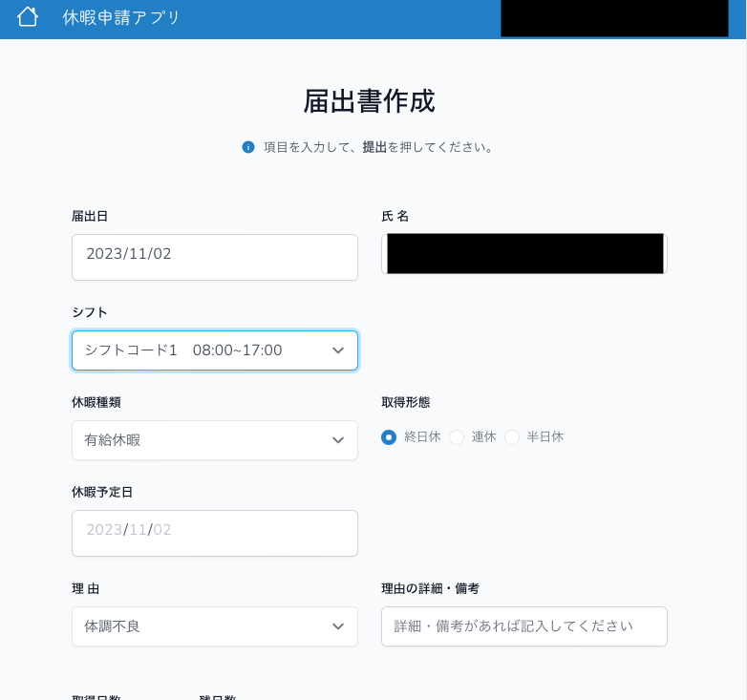Click the home icon in the header

28,17
